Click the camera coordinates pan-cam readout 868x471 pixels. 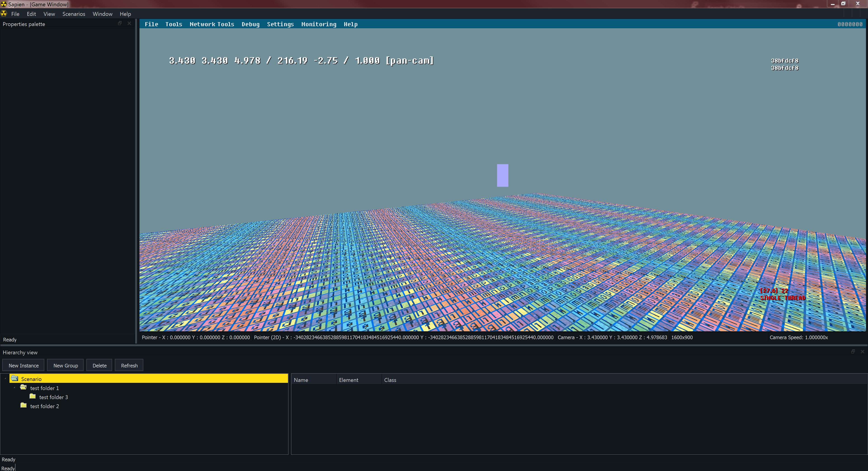point(301,61)
